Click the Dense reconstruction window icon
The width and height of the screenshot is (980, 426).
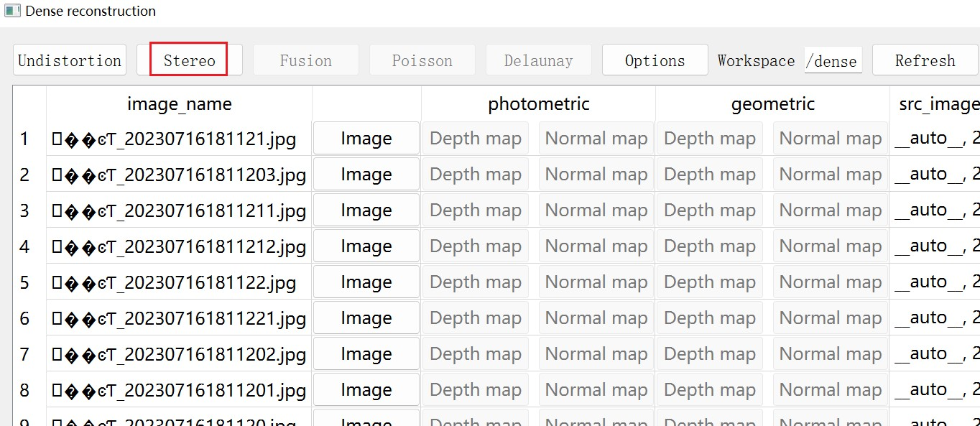(x=12, y=11)
